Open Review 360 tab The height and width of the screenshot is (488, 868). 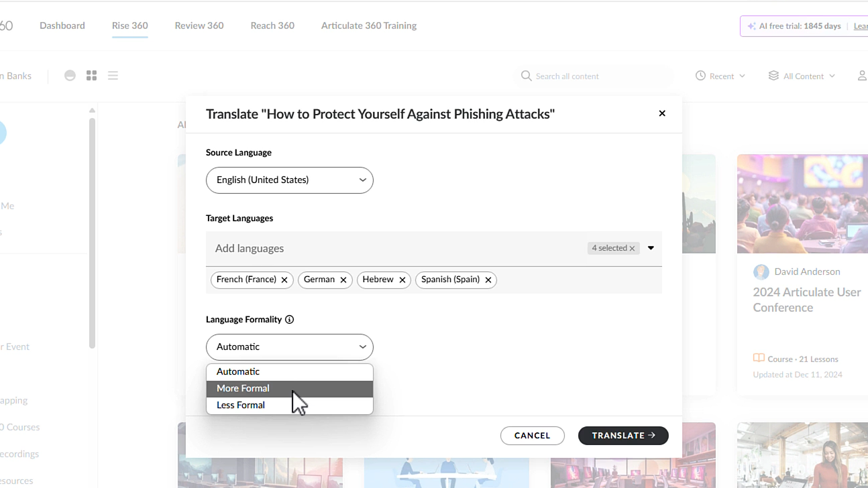tap(199, 25)
